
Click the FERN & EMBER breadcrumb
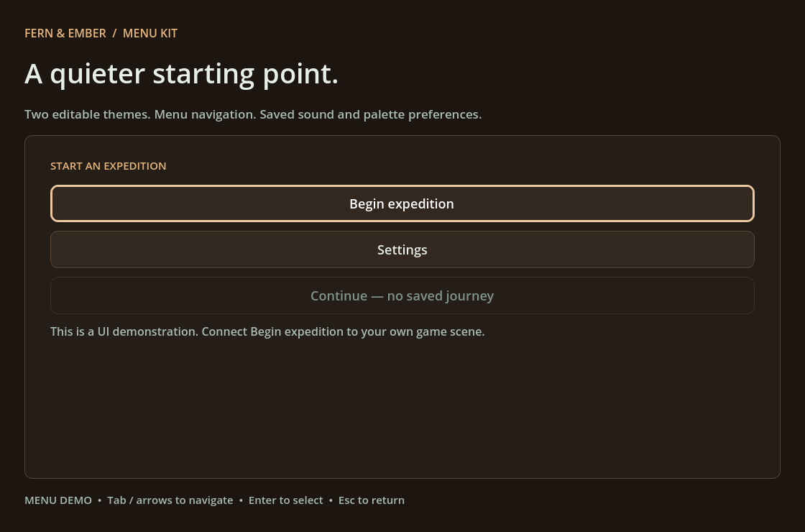[65, 33]
